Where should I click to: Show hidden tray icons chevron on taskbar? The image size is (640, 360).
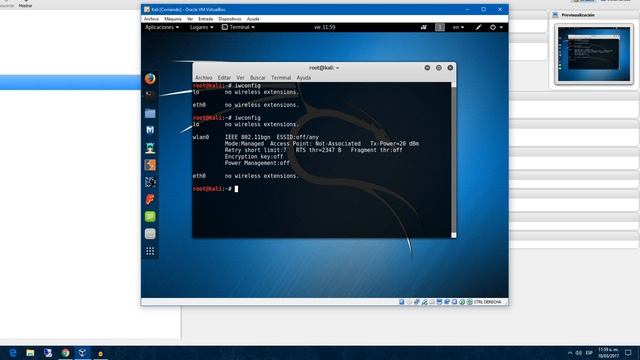tap(570, 353)
